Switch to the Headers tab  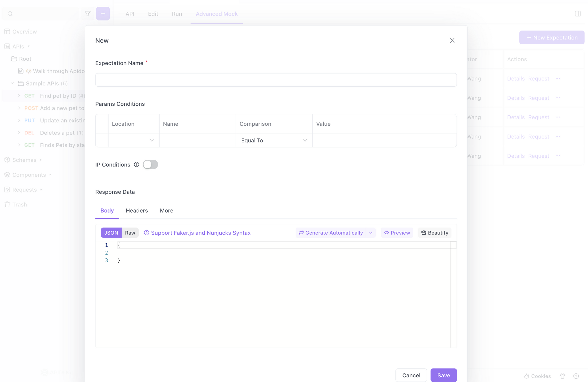137,211
